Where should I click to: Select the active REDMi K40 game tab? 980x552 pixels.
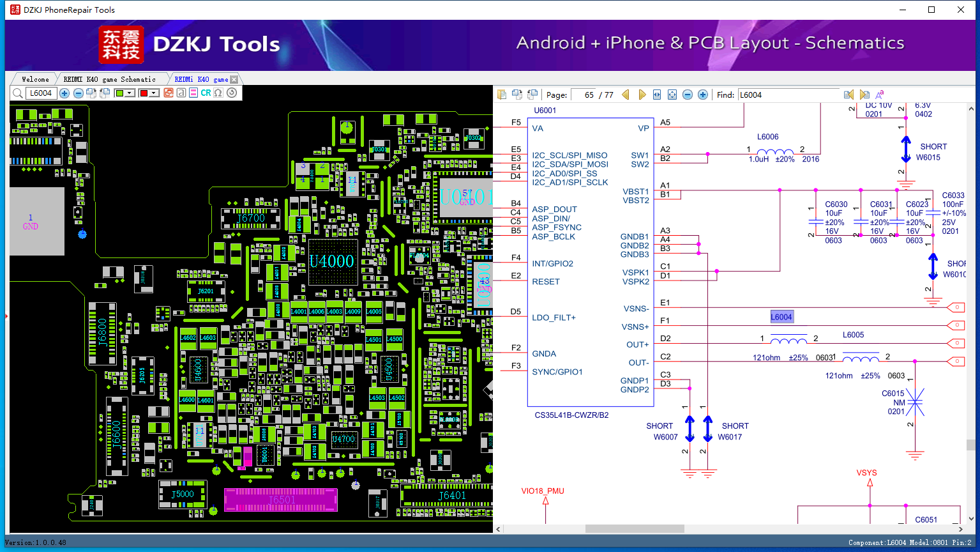(201, 79)
